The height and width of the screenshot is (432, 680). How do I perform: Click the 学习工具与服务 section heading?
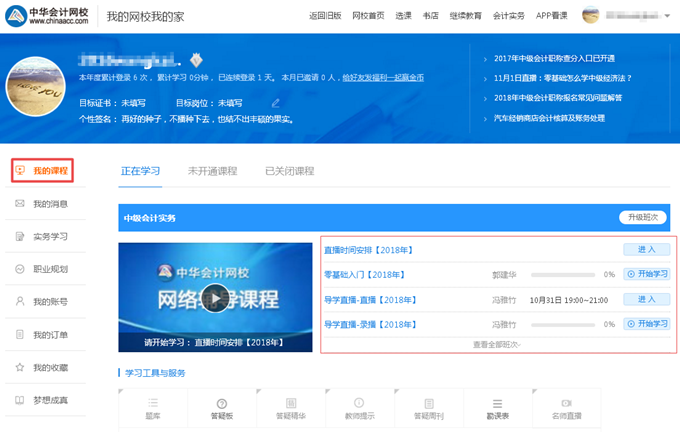[155, 373]
